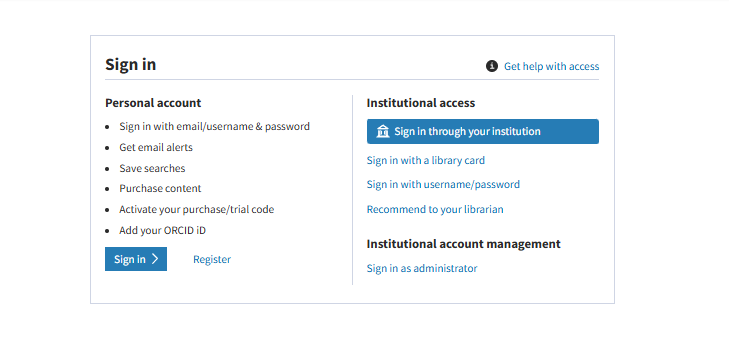Select Sign in with a library card
The image size is (729, 361).
click(425, 160)
